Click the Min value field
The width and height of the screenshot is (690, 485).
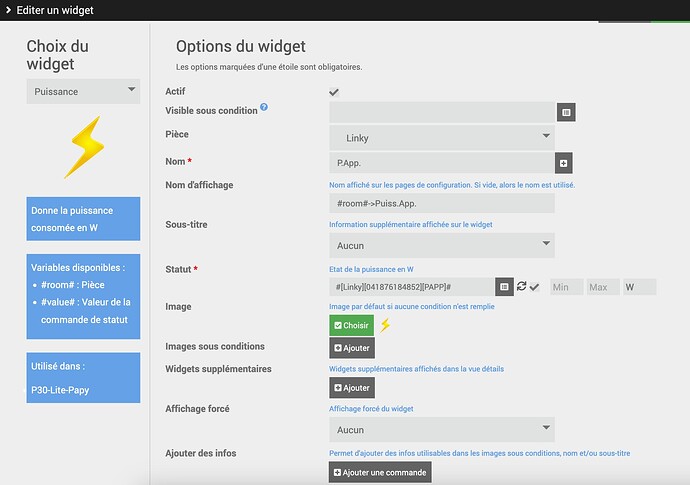(x=567, y=287)
